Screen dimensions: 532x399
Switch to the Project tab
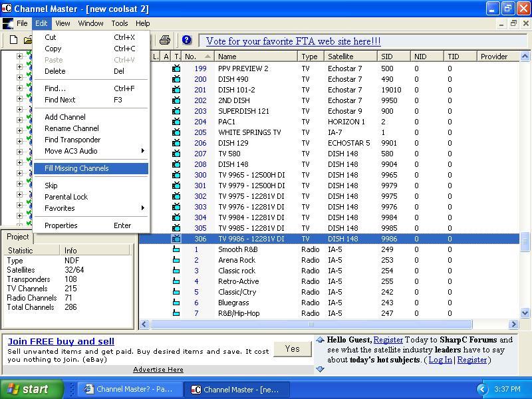18,237
